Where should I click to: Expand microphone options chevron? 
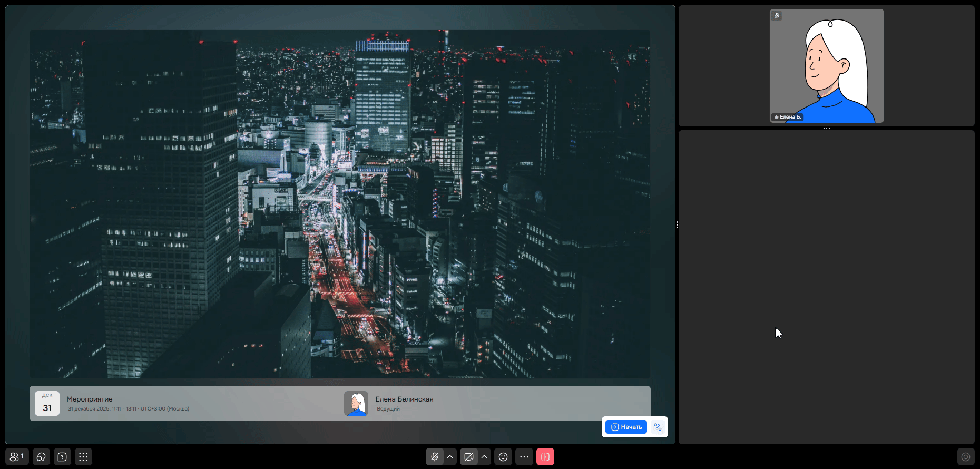pyautogui.click(x=450, y=457)
